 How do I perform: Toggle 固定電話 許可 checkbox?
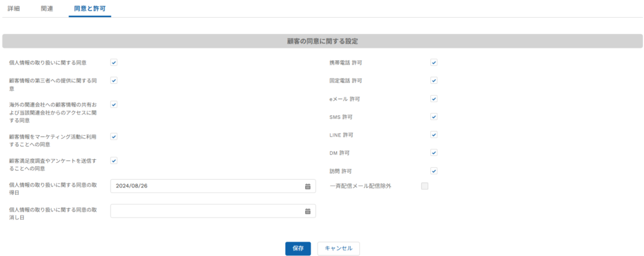[434, 81]
